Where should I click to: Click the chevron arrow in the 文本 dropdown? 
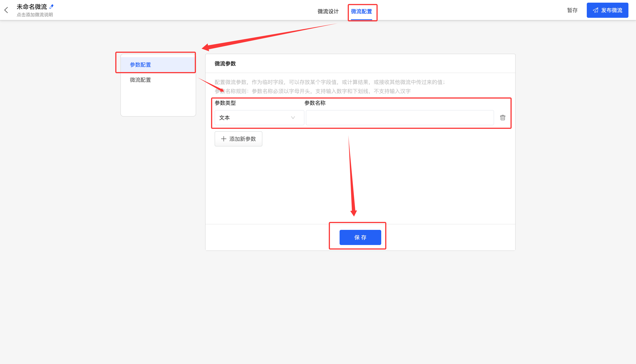[x=293, y=117]
